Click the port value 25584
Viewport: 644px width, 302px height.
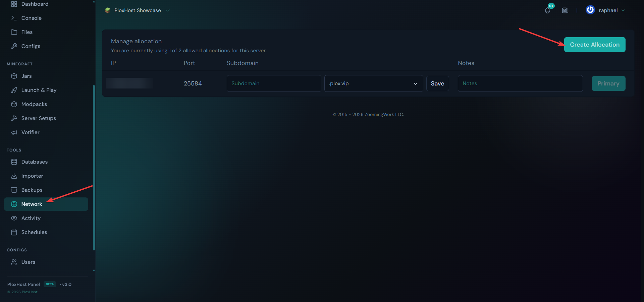click(193, 83)
